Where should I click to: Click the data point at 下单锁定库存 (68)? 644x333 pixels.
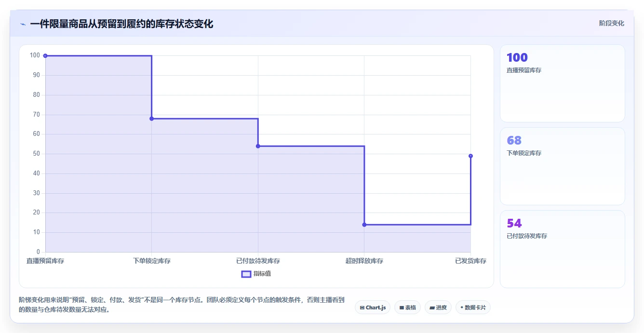[x=151, y=119]
